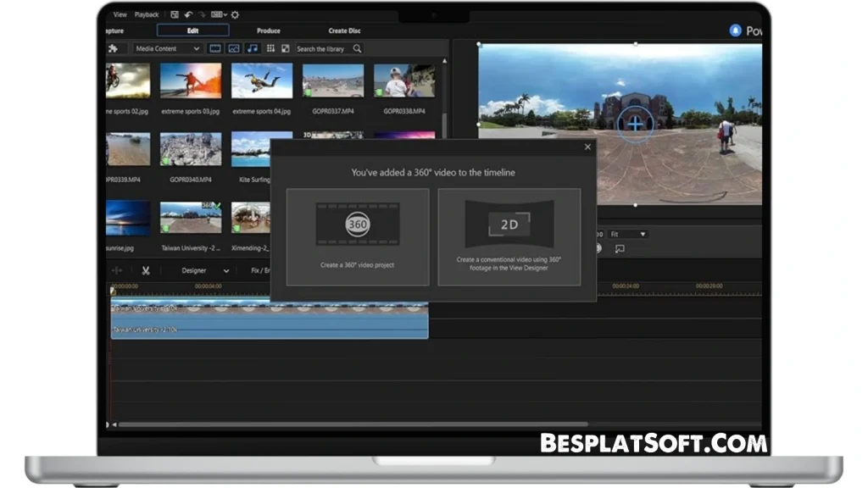Click the plugin puzzle piece icon
The height and width of the screenshot is (488, 868).
pyautogui.click(x=113, y=48)
